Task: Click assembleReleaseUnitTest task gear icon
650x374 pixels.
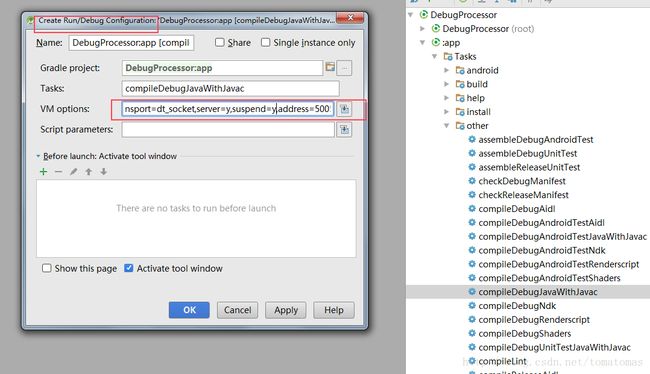Action: (x=472, y=167)
